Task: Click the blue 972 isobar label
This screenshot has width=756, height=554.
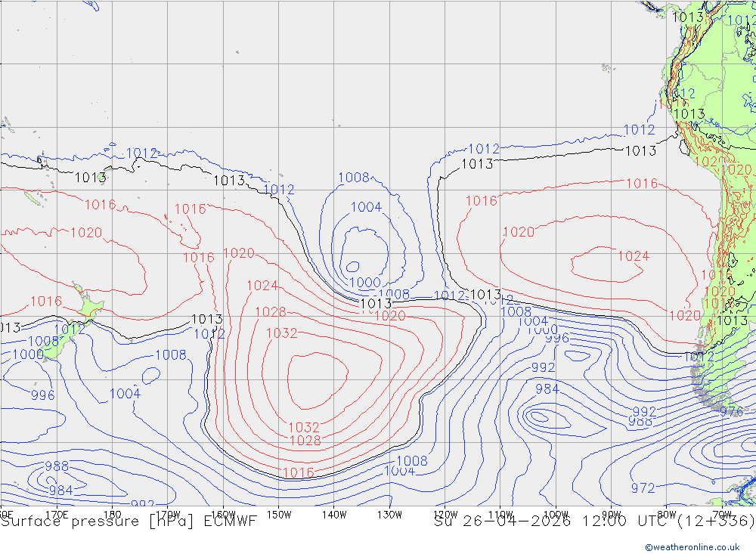Action: 643,488
